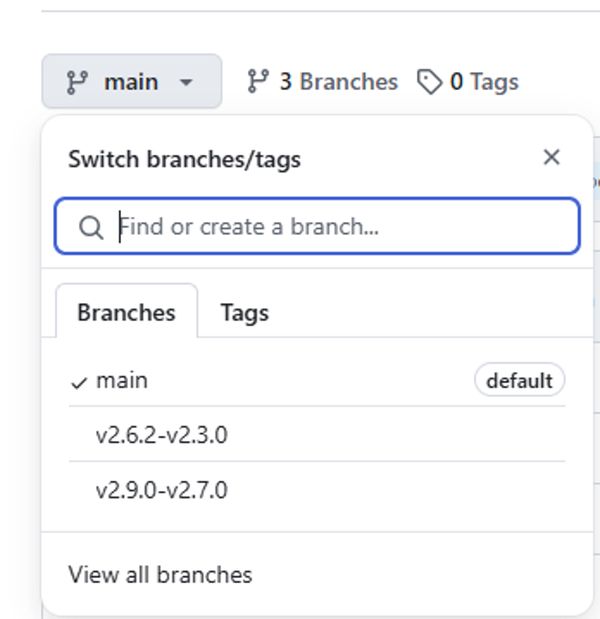Open the View all branches link
600x619 pixels.
coord(160,575)
